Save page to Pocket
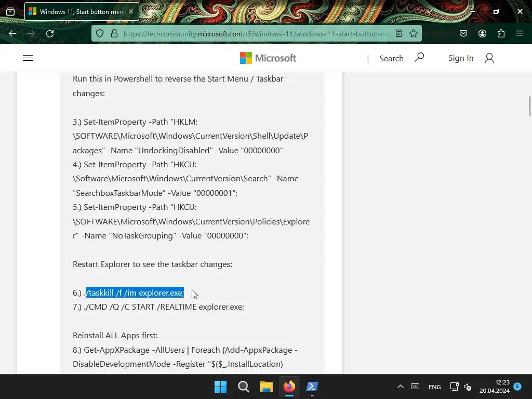The height and width of the screenshot is (399, 532). pyautogui.click(x=463, y=33)
